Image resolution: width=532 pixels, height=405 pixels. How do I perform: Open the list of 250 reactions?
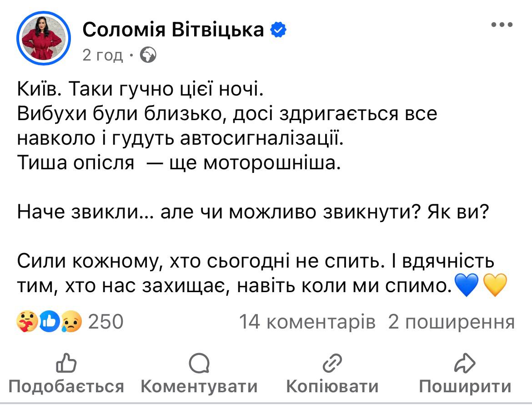coord(105,322)
